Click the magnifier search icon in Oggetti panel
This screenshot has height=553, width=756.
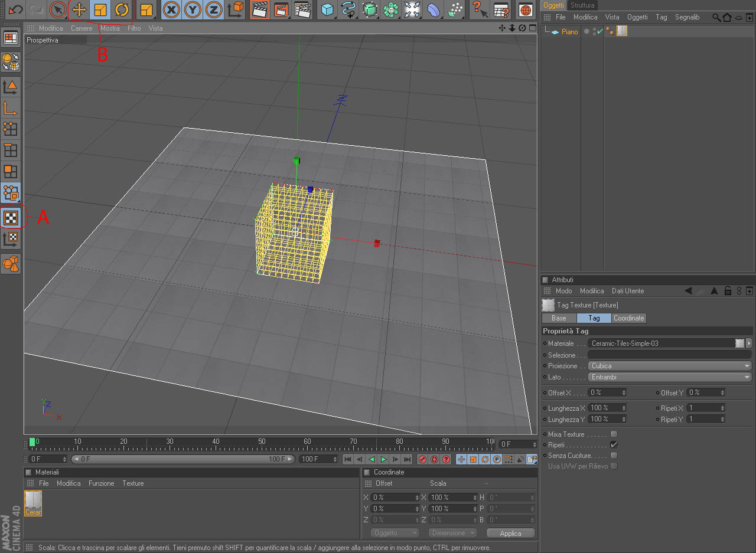(x=716, y=17)
